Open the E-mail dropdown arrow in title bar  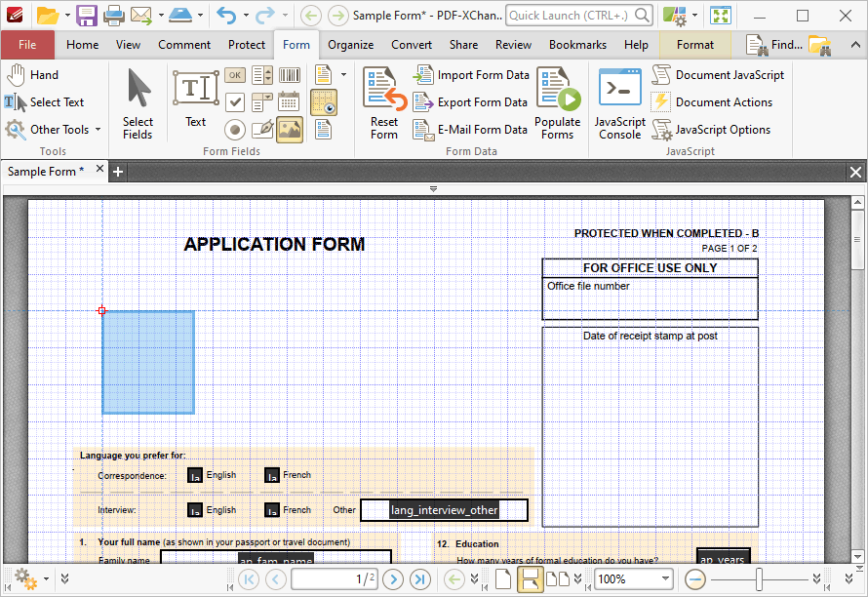(x=161, y=16)
